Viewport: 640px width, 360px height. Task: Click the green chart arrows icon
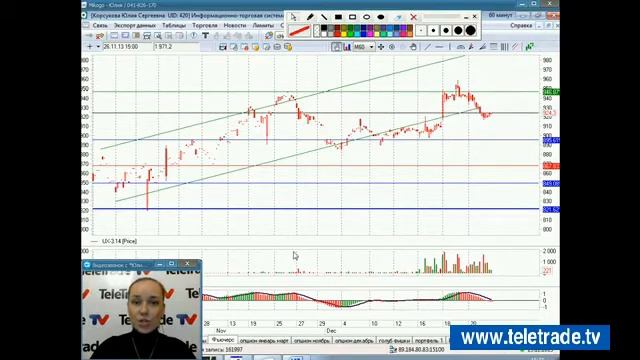point(529,47)
